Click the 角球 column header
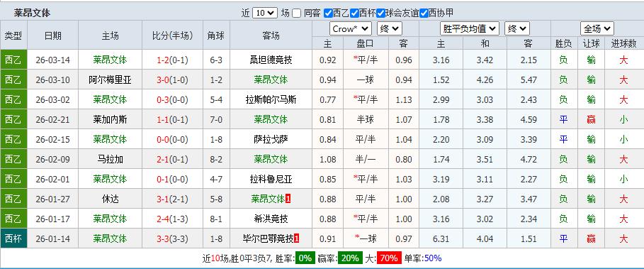The width and height of the screenshot is (644, 269). pos(216,35)
